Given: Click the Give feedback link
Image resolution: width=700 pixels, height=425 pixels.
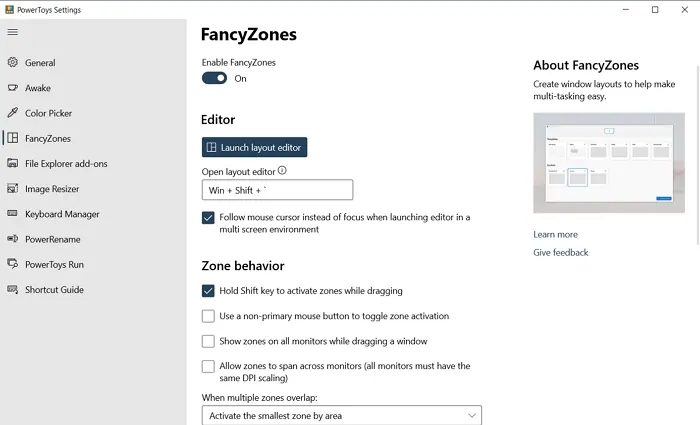Looking at the screenshot, I should [x=561, y=252].
